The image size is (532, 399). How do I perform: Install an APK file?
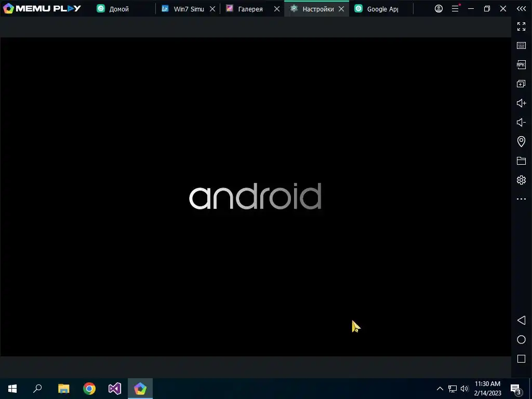[521, 64]
